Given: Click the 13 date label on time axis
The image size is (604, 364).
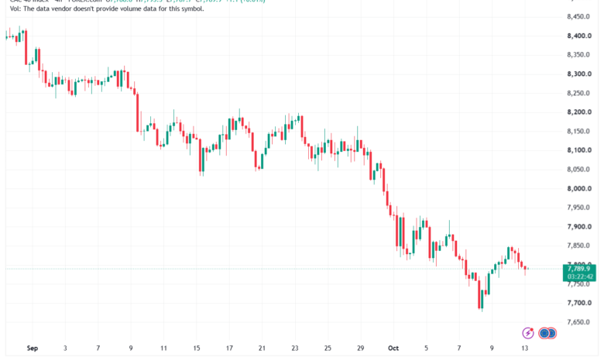Looking at the screenshot, I should tap(524, 348).
